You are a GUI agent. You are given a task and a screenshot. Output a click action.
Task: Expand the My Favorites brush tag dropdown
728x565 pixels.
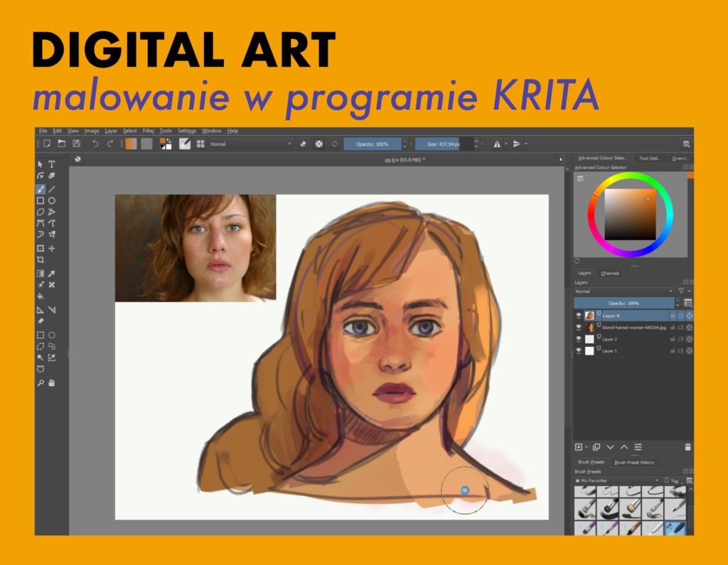(x=617, y=480)
